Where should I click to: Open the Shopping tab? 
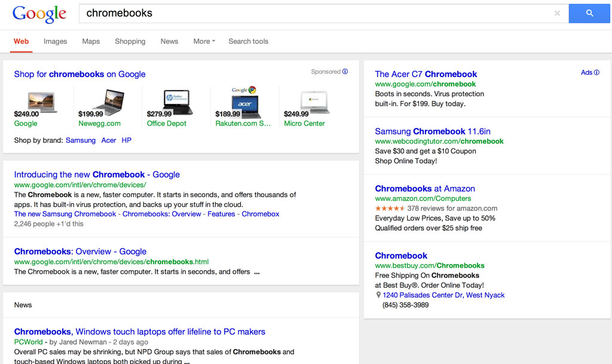coord(130,41)
